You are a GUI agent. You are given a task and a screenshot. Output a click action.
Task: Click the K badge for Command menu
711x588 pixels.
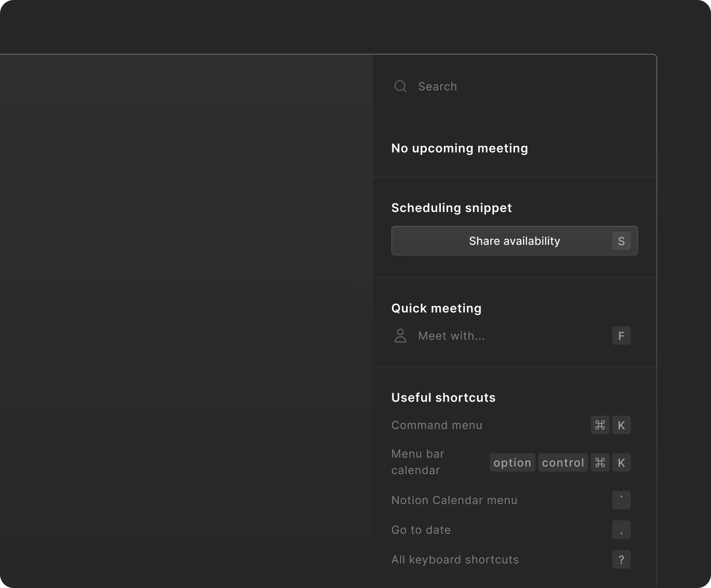pos(621,425)
